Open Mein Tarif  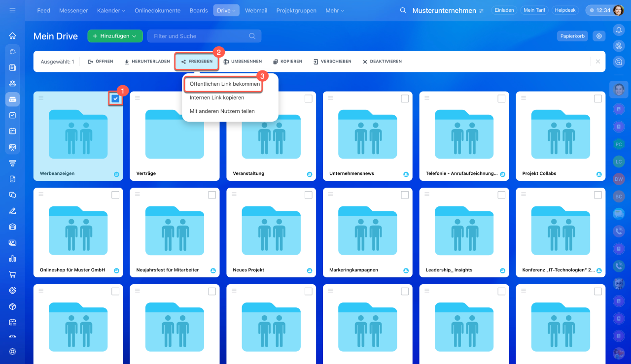pos(535,10)
